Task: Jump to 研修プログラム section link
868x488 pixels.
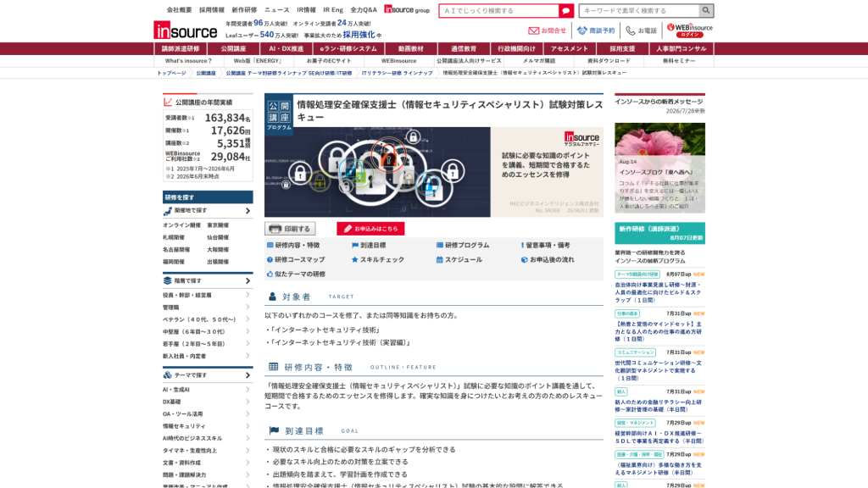Action: tap(462, 245)
